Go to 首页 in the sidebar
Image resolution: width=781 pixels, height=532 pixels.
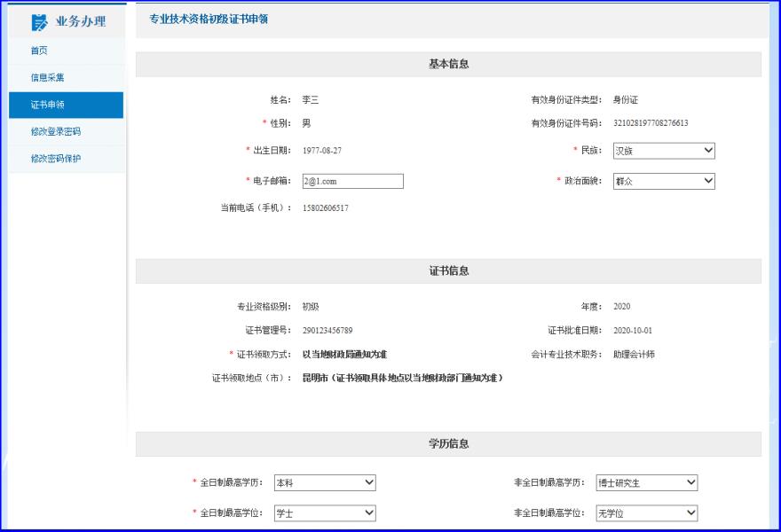[x=39, y=51]
